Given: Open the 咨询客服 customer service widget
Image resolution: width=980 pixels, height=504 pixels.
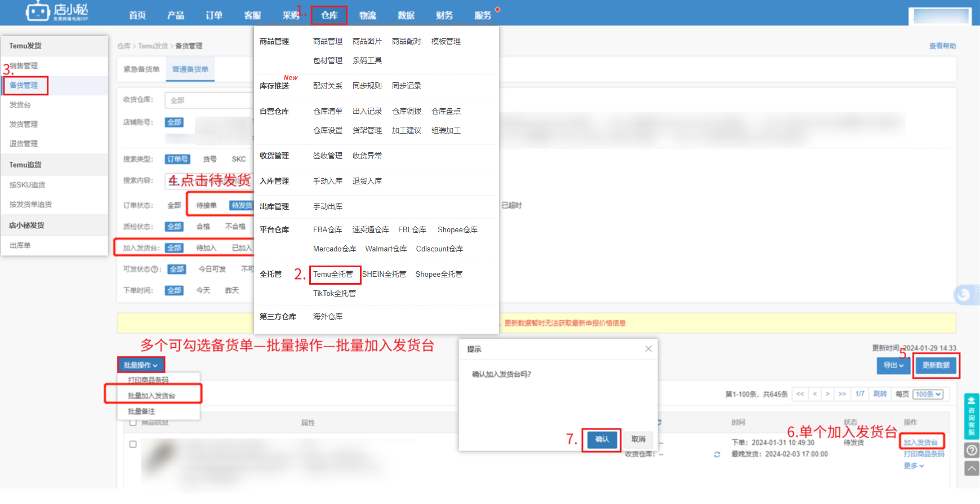Looking at the screenshot, I should click(972, 416).
